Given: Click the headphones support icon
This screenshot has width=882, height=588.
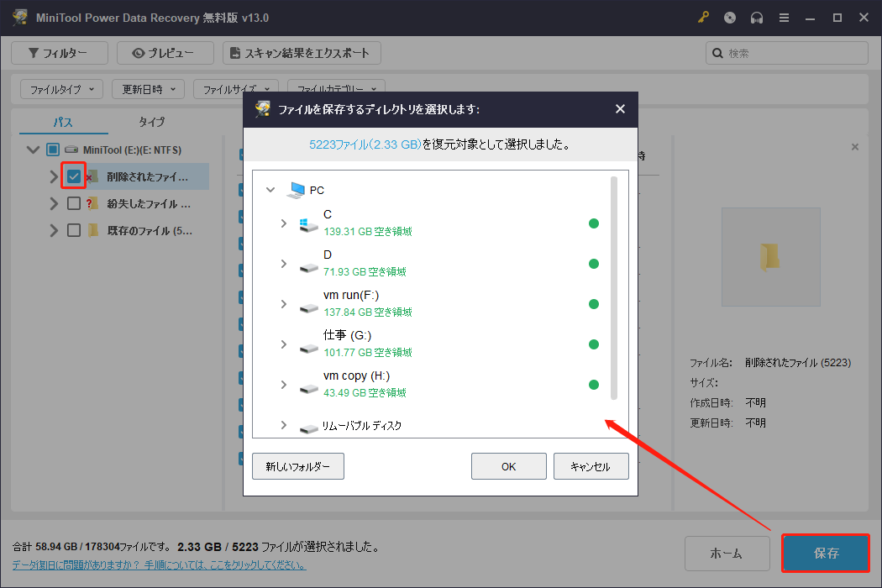Looking at the screenshot, I should (x=757, y=18).
